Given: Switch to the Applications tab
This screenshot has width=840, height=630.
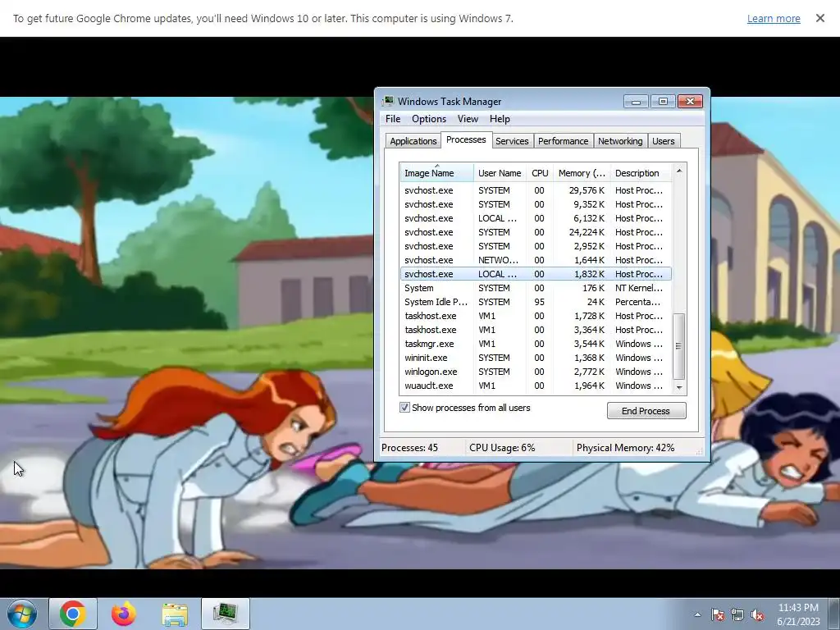Looking at the screenshot, I should 413,141.
